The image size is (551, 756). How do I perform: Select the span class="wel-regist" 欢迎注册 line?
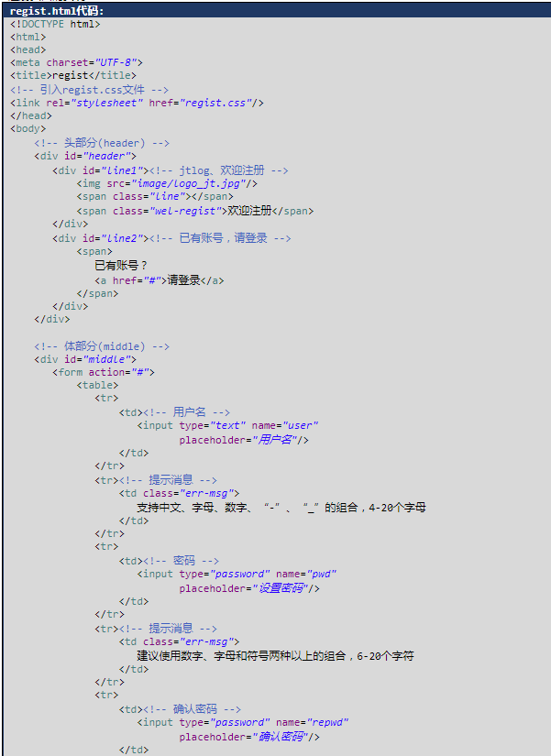pos(195,211)
